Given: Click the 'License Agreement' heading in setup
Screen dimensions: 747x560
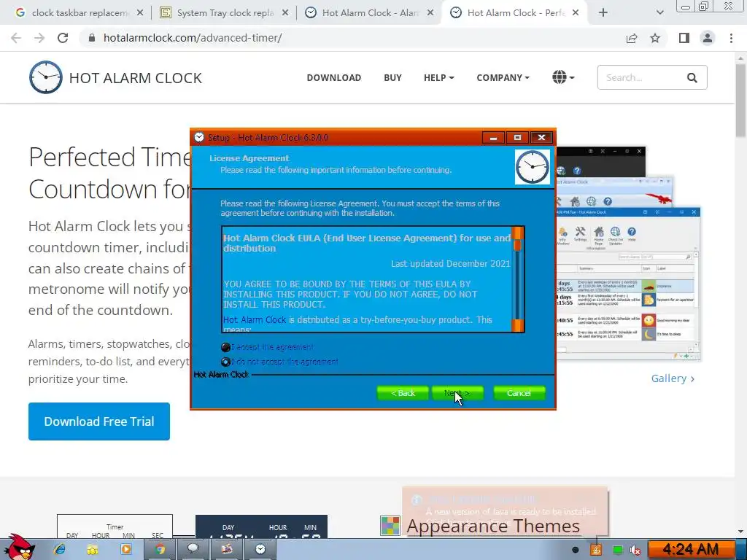Looking at the screenshot, I should click(249, 158).
